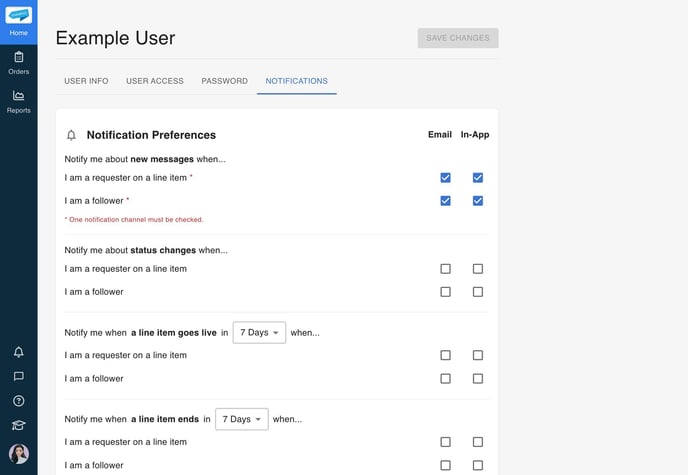The height and width of the screenshot is (475, 688).
Task: Switch to the Password tab
Action: pyautogui.click(x=224, y=81)
